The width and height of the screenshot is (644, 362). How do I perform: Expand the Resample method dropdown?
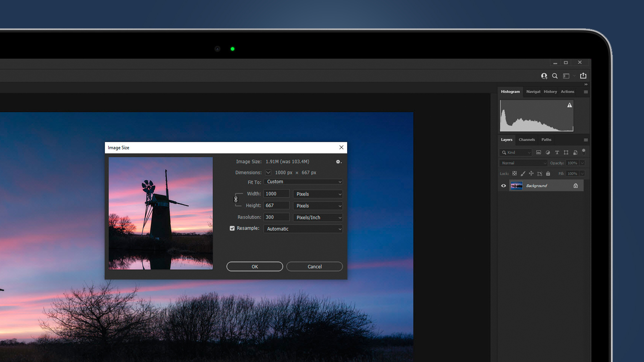tap(340, 228)
